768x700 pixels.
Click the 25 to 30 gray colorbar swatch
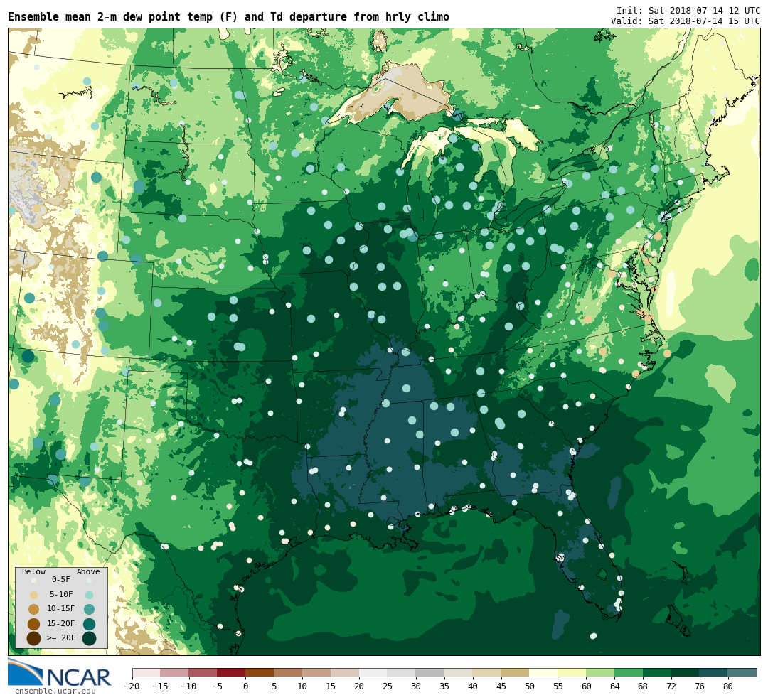coord(402,673)
